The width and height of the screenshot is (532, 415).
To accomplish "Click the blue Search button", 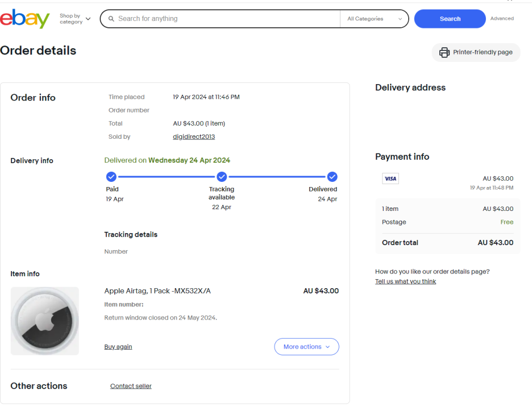I will [450, 19].
